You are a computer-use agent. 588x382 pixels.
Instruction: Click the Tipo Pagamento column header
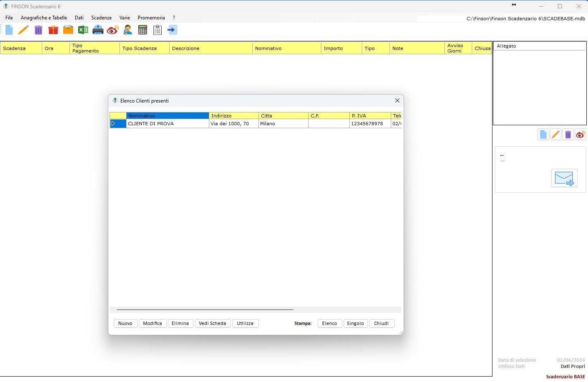tap(95, 48)
